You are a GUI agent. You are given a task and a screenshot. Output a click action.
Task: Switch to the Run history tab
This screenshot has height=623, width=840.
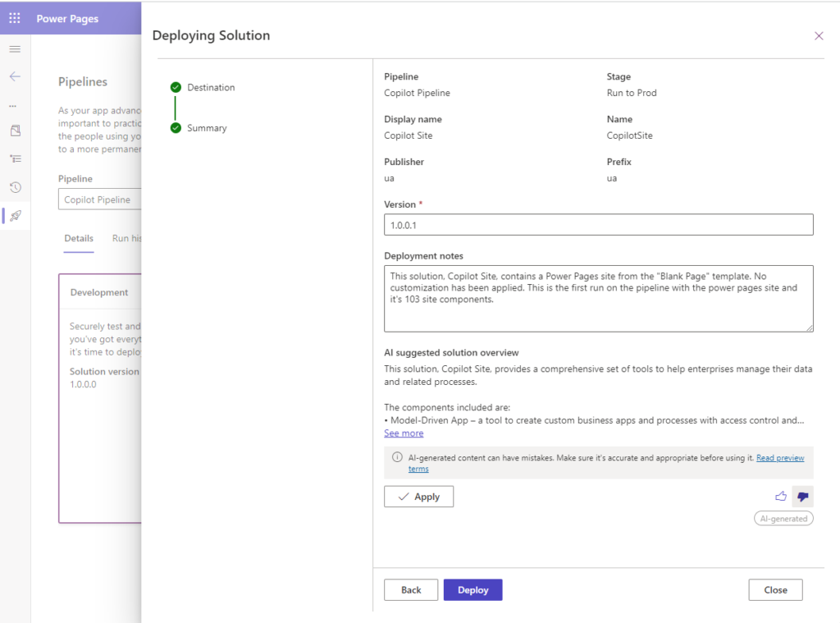tap(127, 238)
